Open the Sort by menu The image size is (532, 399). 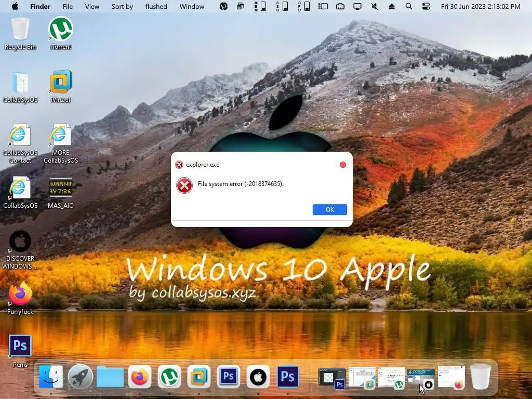[122, 6]
